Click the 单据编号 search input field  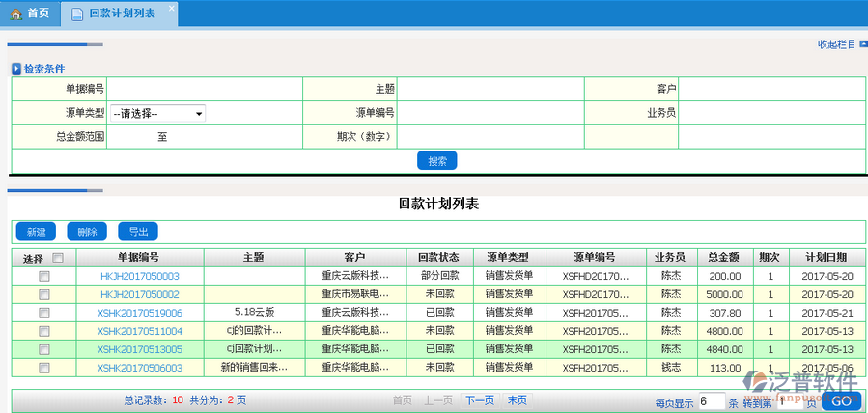tap(204, 89)
